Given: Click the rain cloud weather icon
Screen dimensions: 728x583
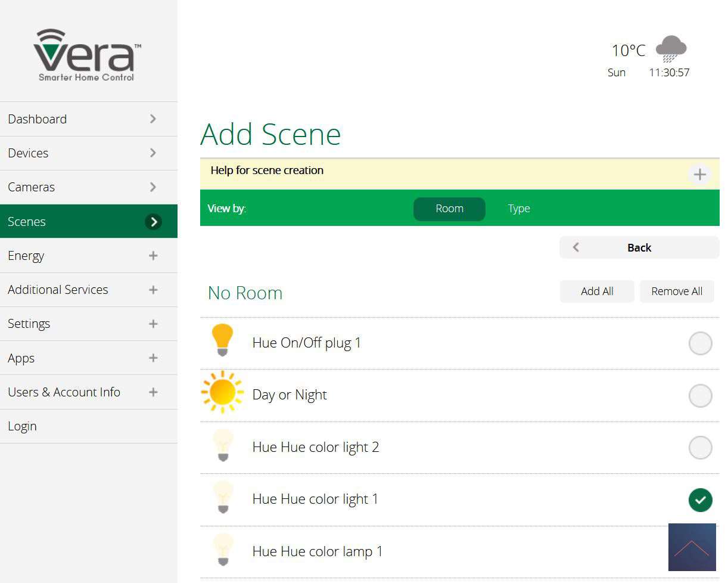Looking at the screenshot, I should point(671,49).
